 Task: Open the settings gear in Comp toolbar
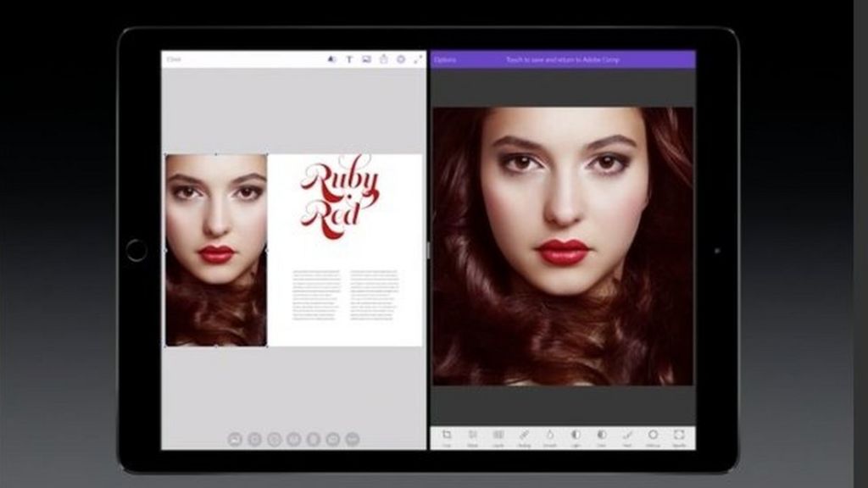[401, 59]
